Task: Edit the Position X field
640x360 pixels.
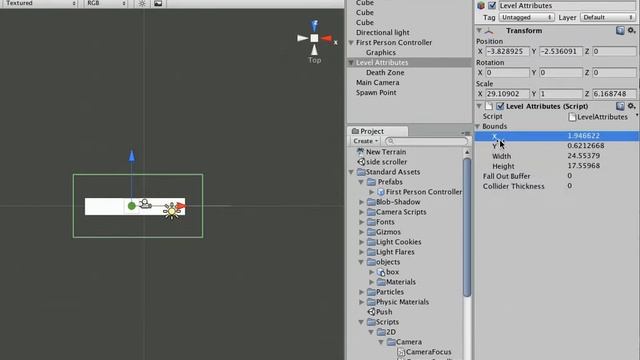Action: pos(507,51)
